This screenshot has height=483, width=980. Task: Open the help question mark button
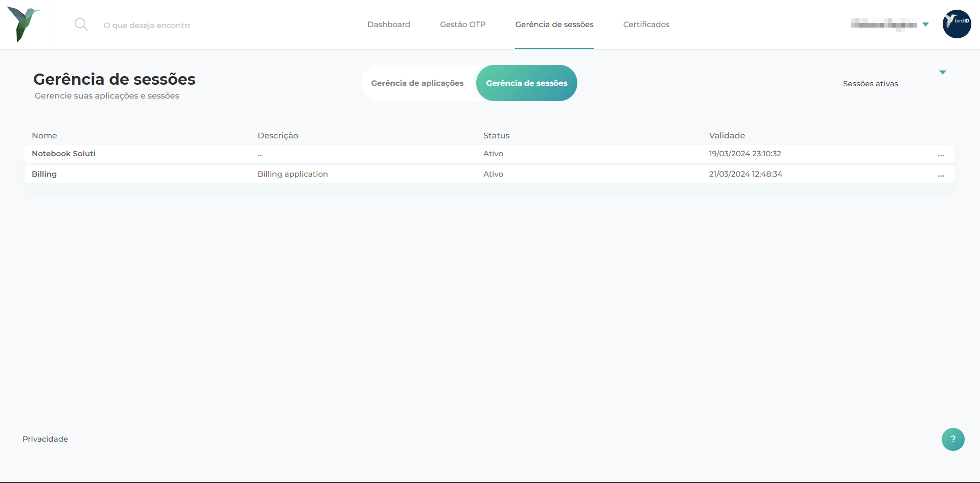pyautogui.click(x=952, y=439)
